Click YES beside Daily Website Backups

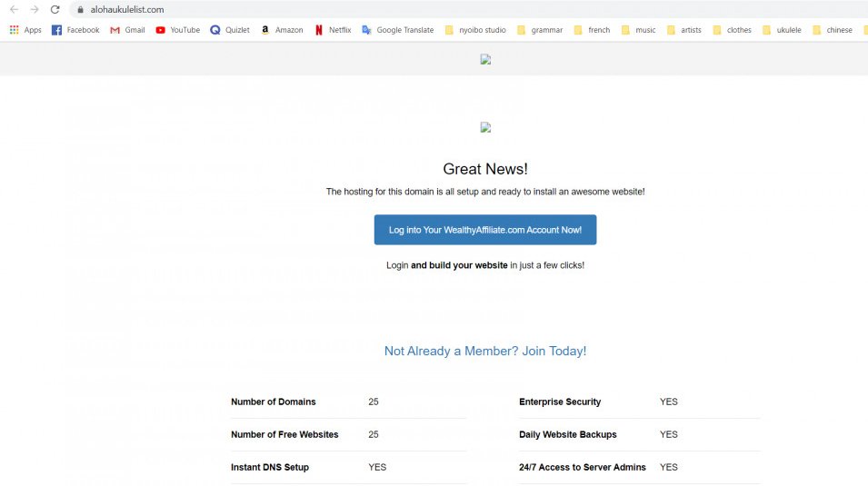click(669, 434)
